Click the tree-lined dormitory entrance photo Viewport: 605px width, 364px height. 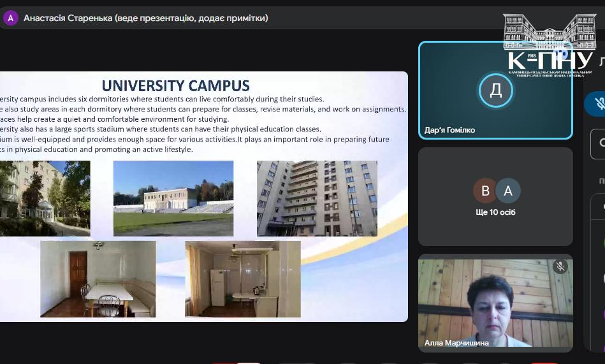[x=45, y=198]
